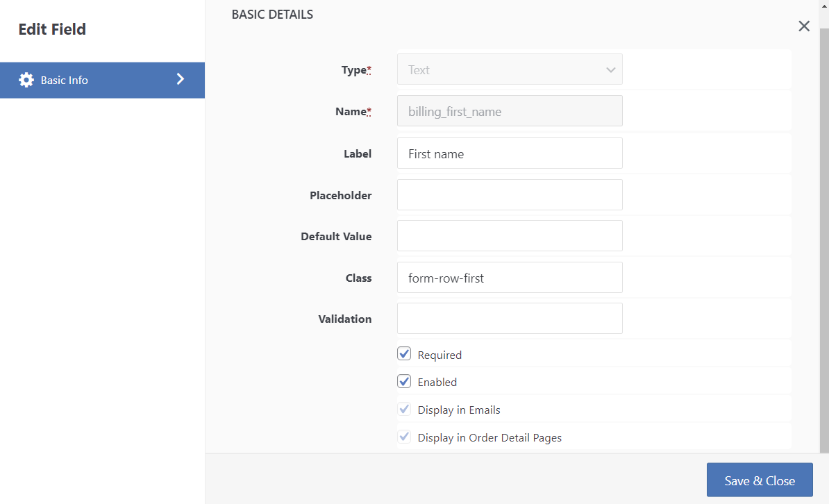Click the chevron arrow on Basic Info entry
Viewport: 829px width, 504px height.
(x=181, y=80)
